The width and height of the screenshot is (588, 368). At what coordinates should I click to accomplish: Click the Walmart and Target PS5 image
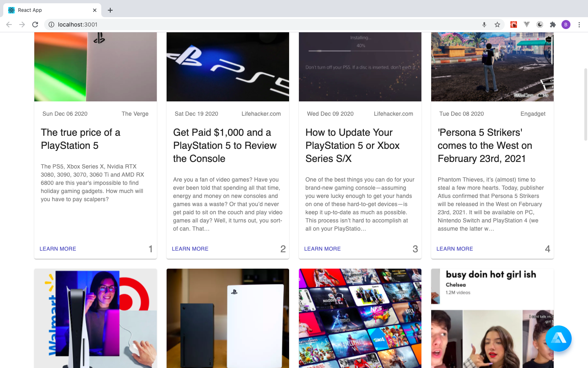(96, 318)
